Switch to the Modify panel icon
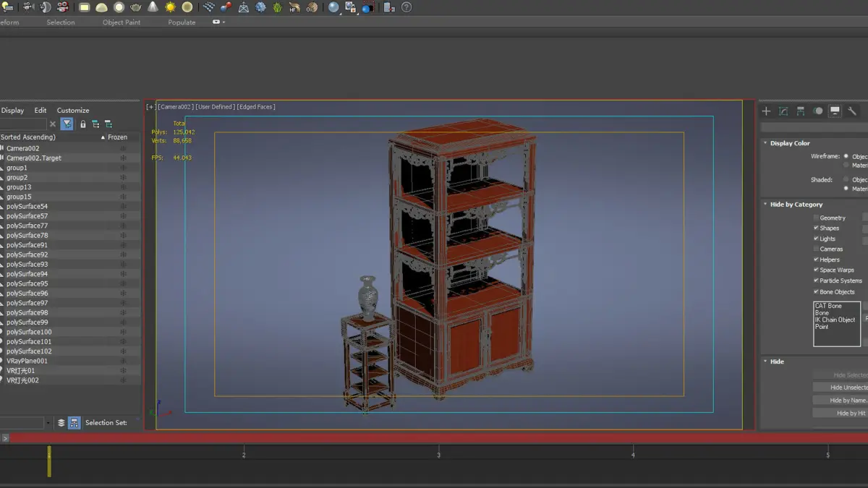The image size is (868, 488). [783, 111]
